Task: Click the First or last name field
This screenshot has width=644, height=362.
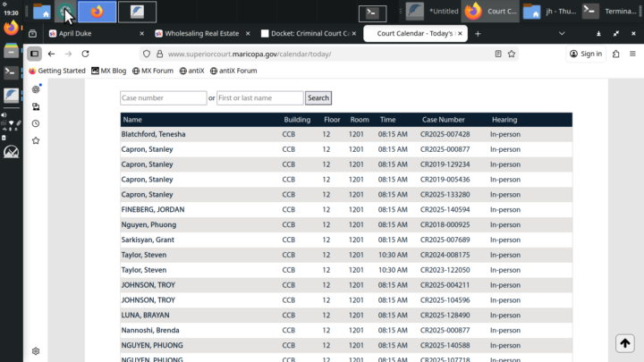Action: pos(259,98)
